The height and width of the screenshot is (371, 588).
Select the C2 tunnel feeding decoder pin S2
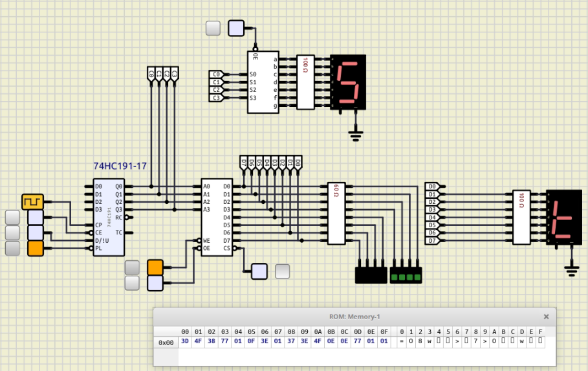click(x=216, y=90)
